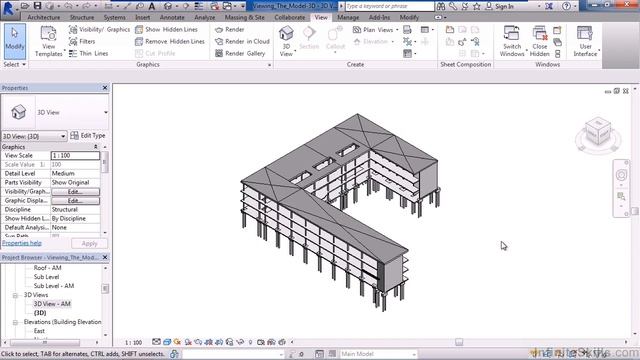Click the search binoculars icon
Image resolution: width=640 pixels, height=360 pixels.
[x=441, y=6]
